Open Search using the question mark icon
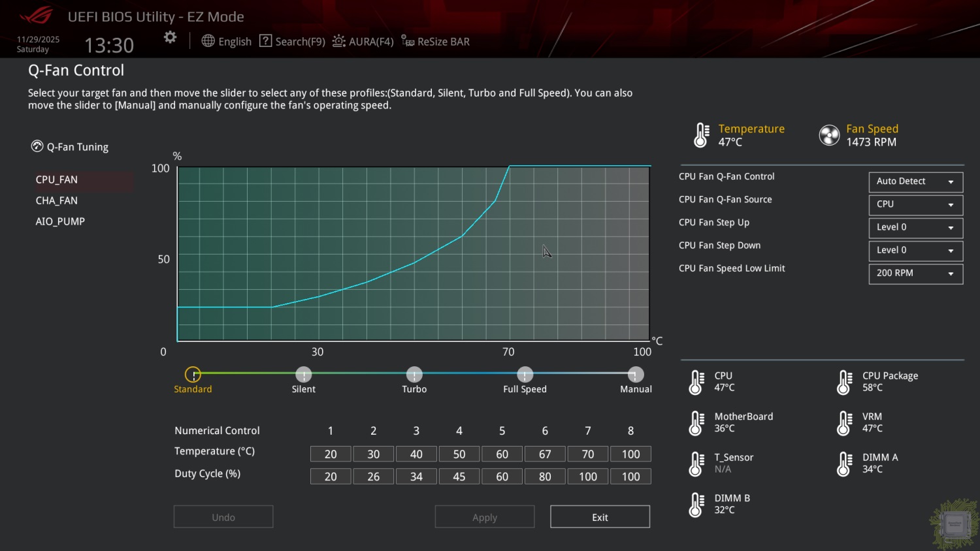This screenshot has width=980, height=551. 265,41
